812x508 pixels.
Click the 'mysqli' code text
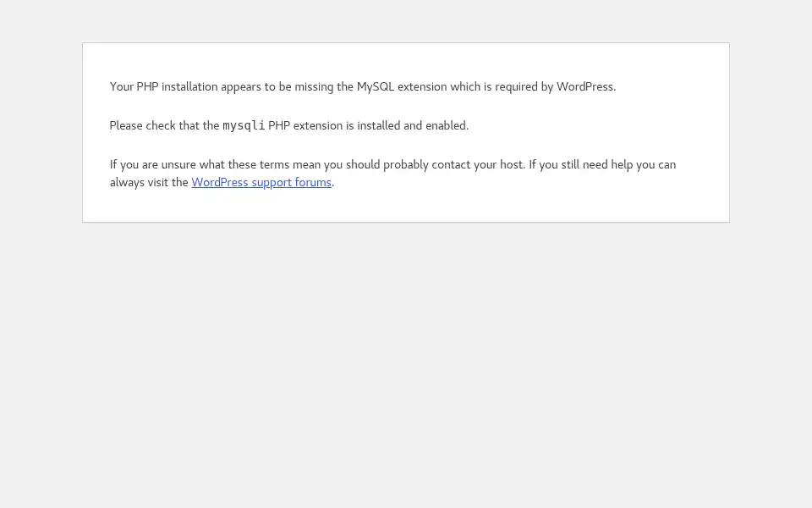coord(244,126)
